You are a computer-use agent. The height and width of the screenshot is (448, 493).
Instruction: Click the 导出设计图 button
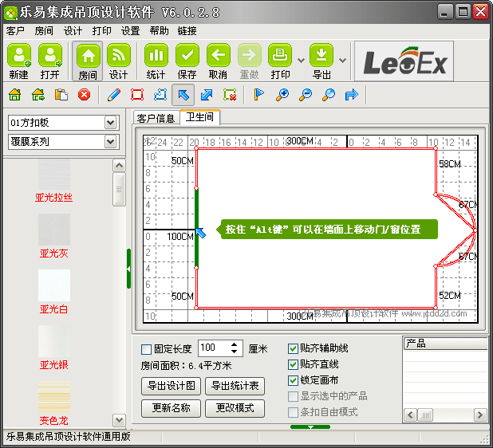click(170, 386)
